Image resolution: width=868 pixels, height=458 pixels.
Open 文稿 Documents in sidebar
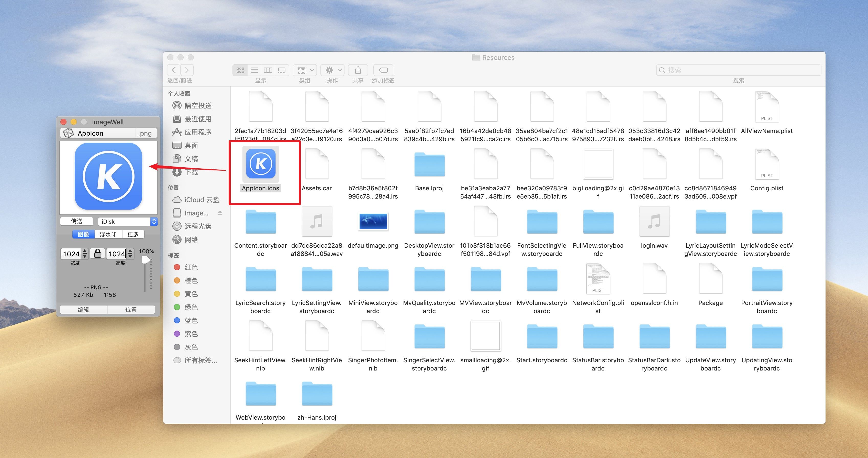185,159
